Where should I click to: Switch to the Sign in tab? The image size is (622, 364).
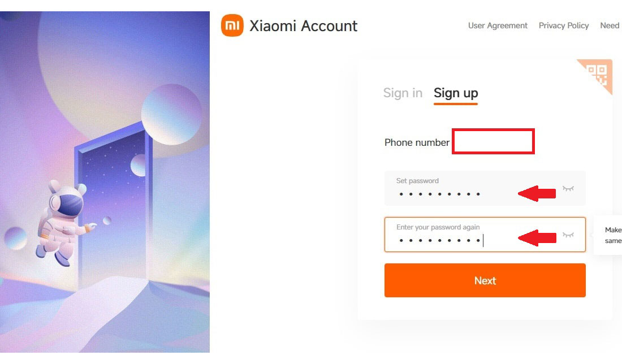coord(403,93)
